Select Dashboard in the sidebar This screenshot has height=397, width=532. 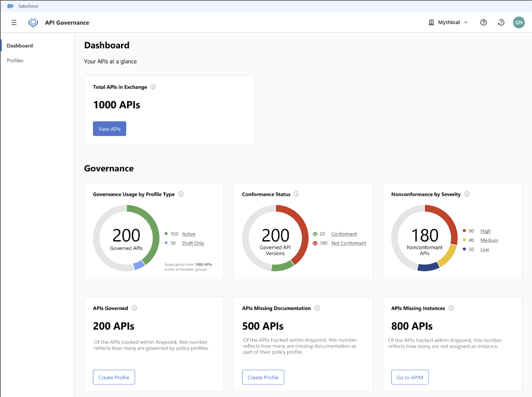tap(20, 46)
